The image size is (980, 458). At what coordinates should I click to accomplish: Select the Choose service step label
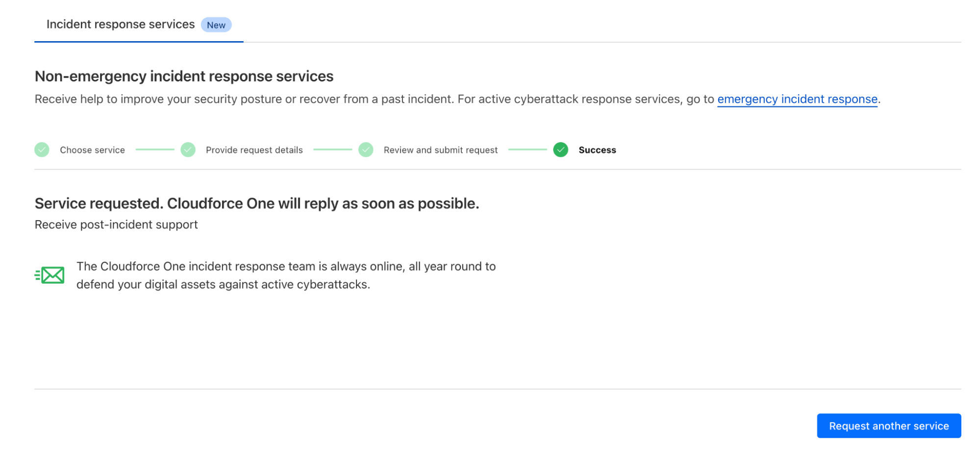pyautogui.click(x=92, y=150)
